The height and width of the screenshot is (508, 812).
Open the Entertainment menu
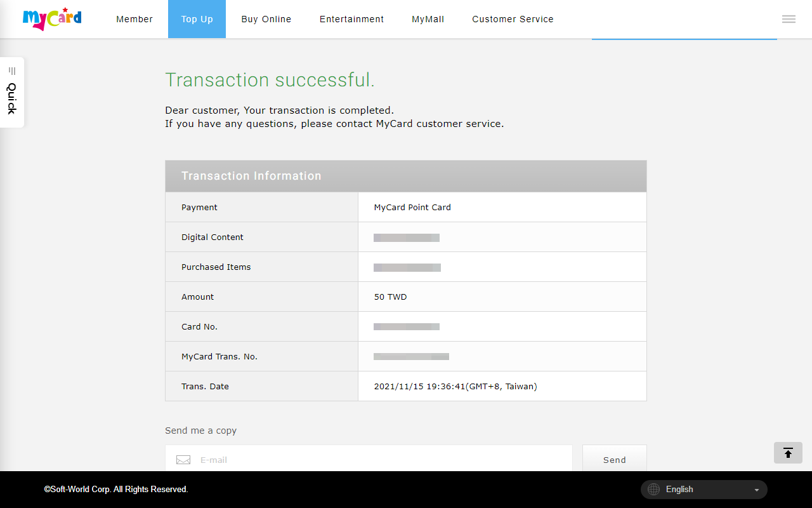tap(351, 19)
